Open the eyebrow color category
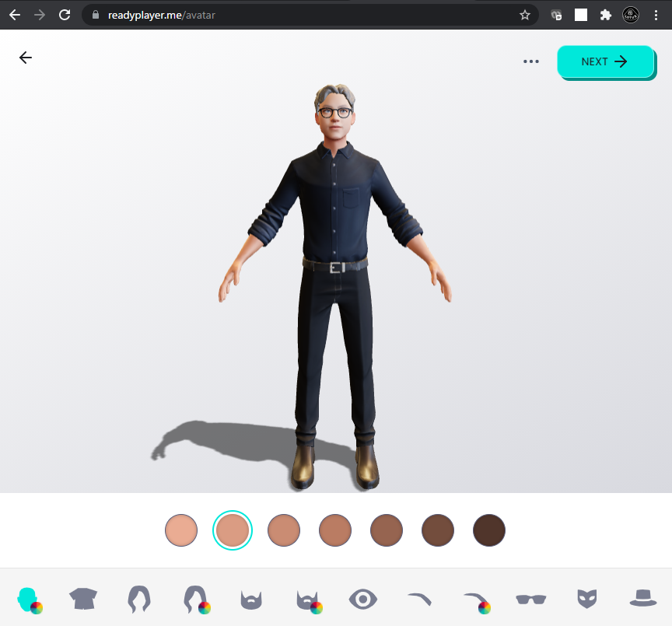This screenshot has height=626, width=672. (x=476, y=600)
